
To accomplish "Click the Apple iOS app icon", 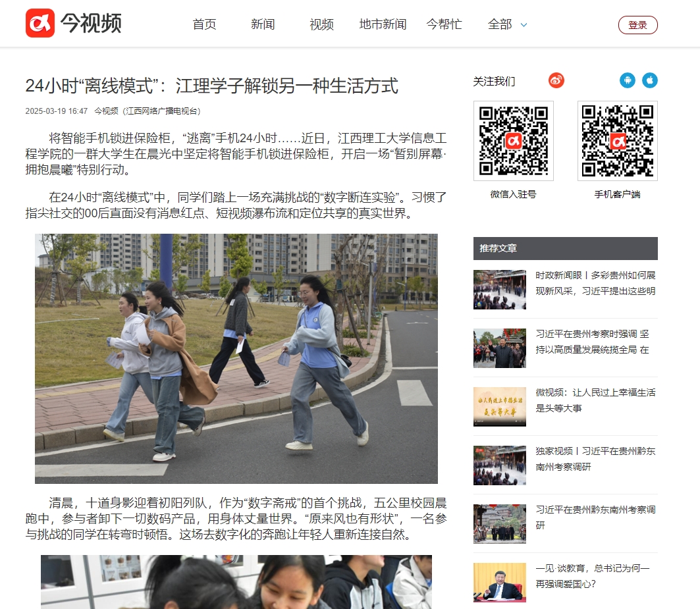I will pos(650,80).
